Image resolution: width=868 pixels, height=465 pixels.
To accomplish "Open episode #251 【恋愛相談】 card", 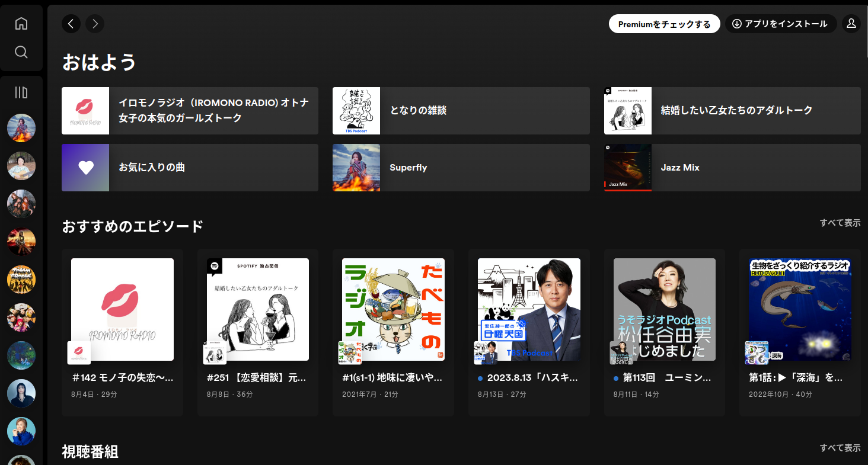I will click(258, 332).
